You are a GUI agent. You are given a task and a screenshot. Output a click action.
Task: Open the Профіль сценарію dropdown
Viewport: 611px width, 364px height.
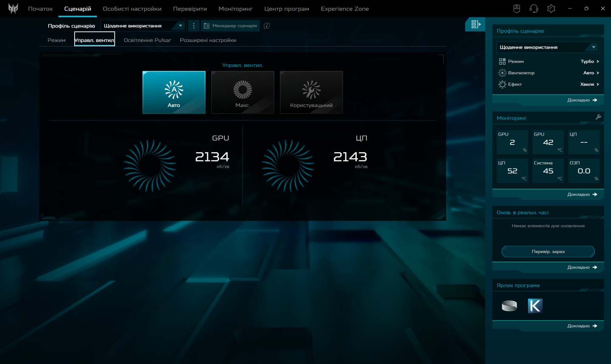pyautogui.click(x=143, y=26)
